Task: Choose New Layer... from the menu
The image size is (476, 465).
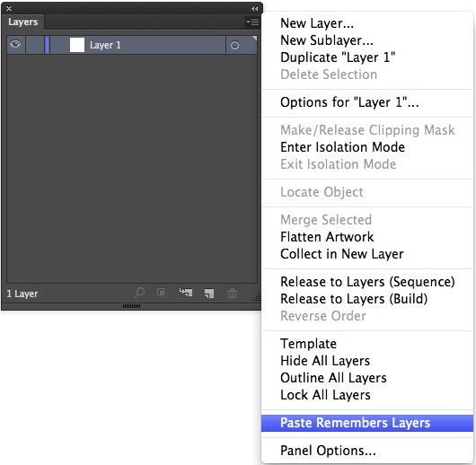Action: [x=317, y=23]
